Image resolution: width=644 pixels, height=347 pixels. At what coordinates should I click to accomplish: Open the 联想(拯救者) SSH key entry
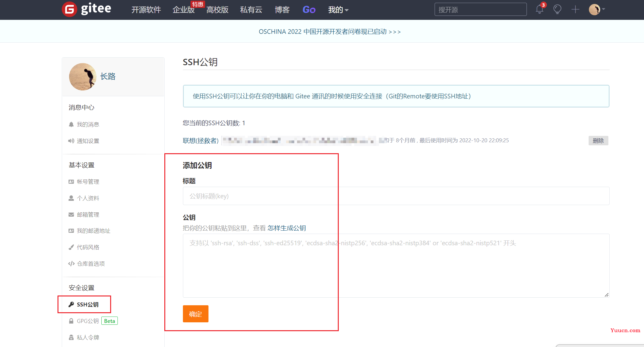coord(201,140)
